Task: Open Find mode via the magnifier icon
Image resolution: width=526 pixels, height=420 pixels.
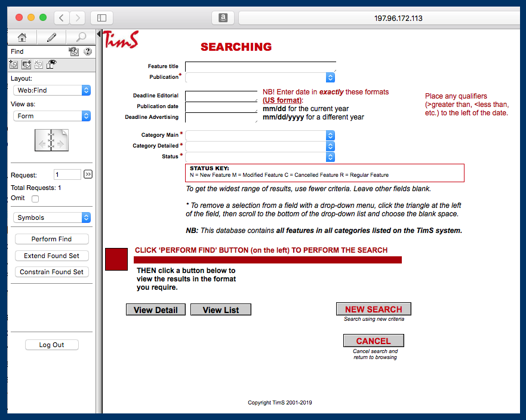Action: 81,36
